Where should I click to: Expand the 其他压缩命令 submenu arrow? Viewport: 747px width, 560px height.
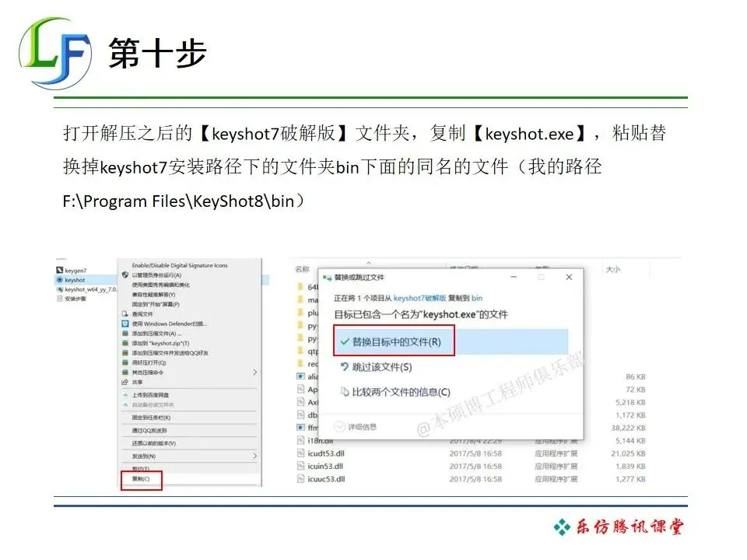click(x=255, y=373)
